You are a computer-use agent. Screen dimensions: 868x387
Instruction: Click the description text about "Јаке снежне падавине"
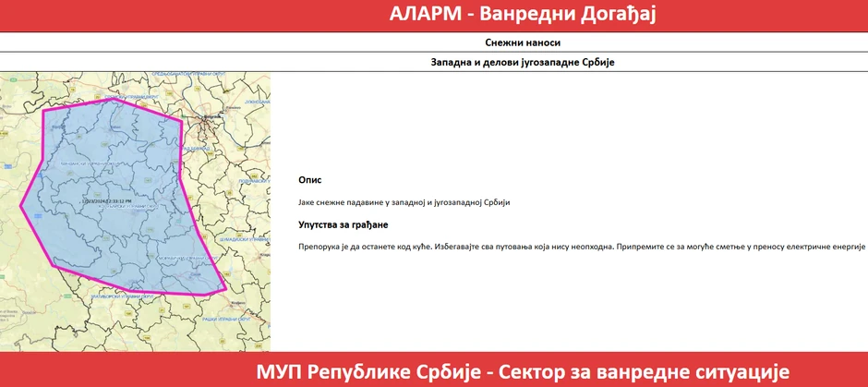tap(404, 202)
